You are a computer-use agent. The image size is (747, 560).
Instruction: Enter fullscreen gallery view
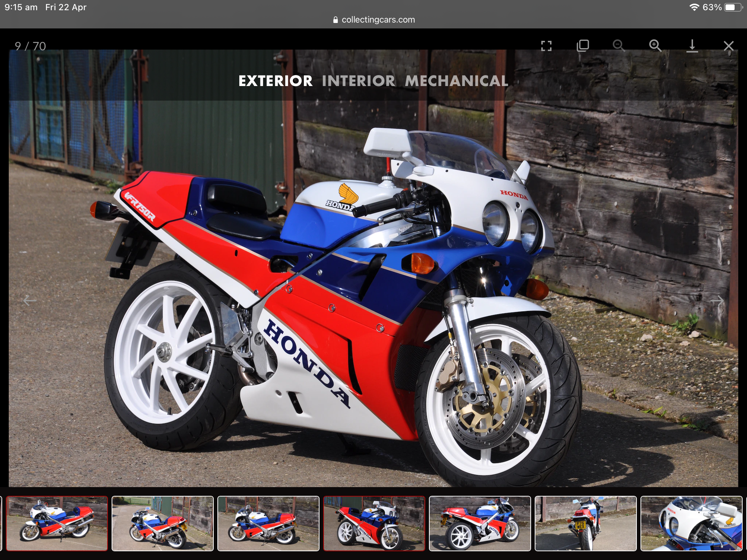(546, 46)
